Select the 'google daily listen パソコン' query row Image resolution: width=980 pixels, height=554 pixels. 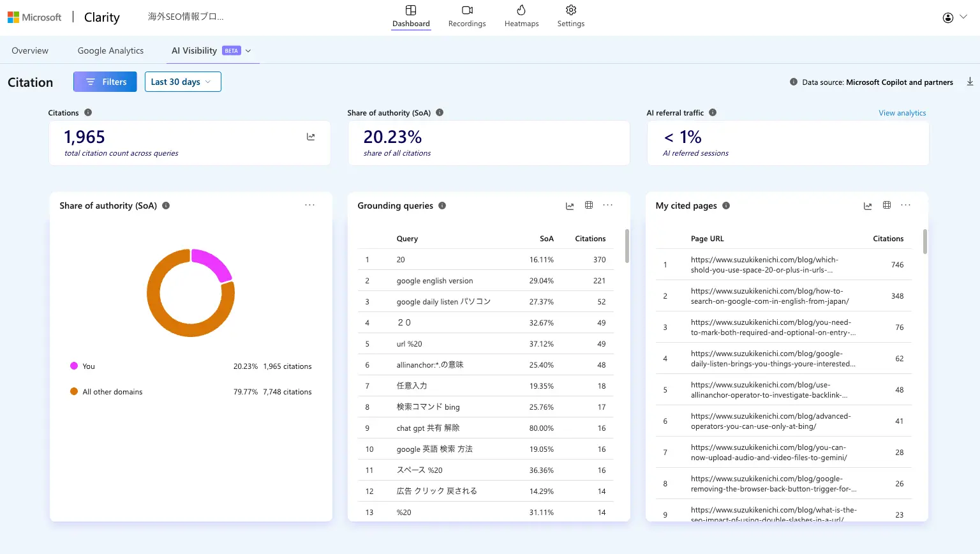click(x=486, y=302)
